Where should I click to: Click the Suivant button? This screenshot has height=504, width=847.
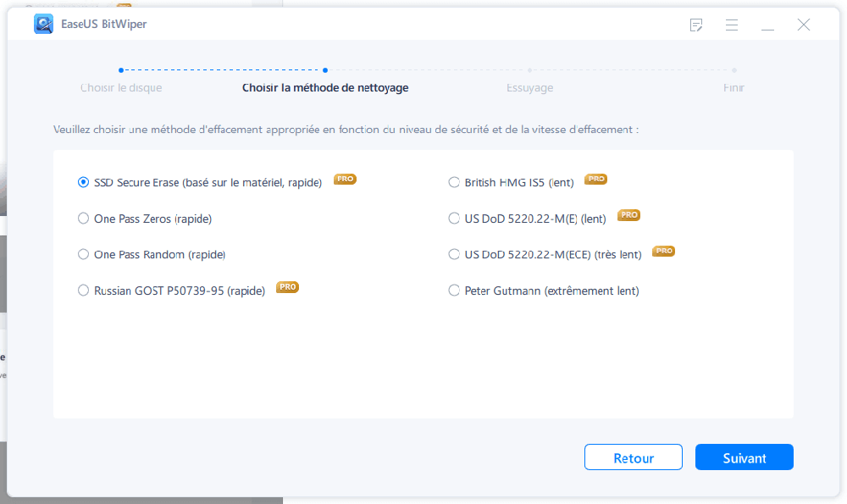[x=744, y=457]
